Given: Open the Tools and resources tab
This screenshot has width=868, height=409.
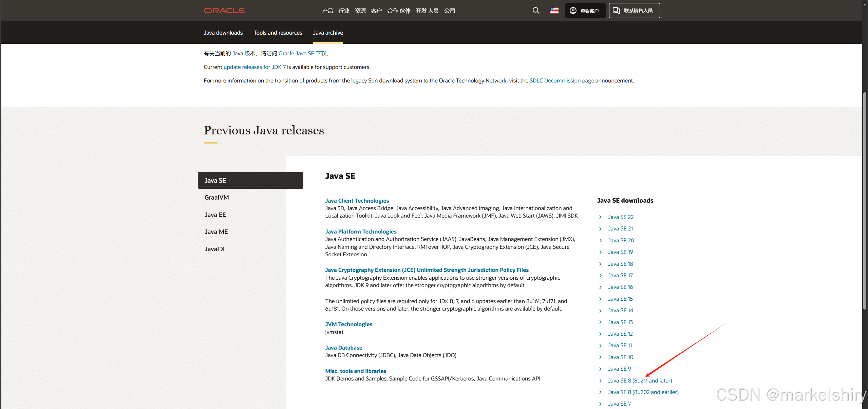Looking at the screenshot, I should tap(278, 33).
